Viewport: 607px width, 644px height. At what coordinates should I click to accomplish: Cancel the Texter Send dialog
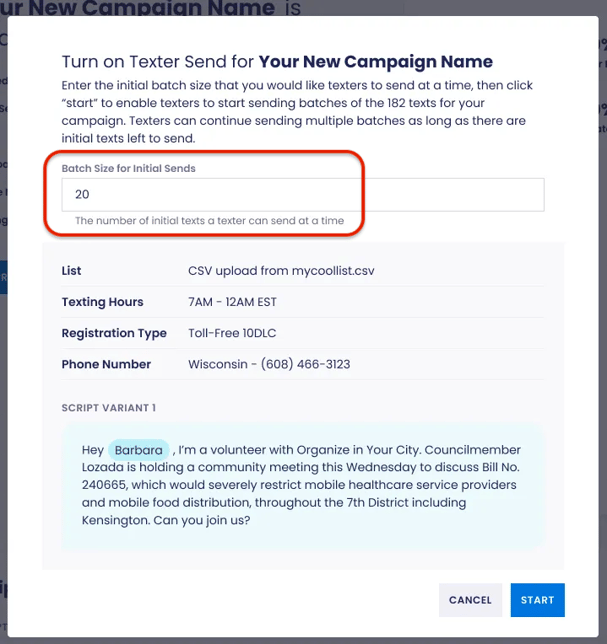[470, 600]
